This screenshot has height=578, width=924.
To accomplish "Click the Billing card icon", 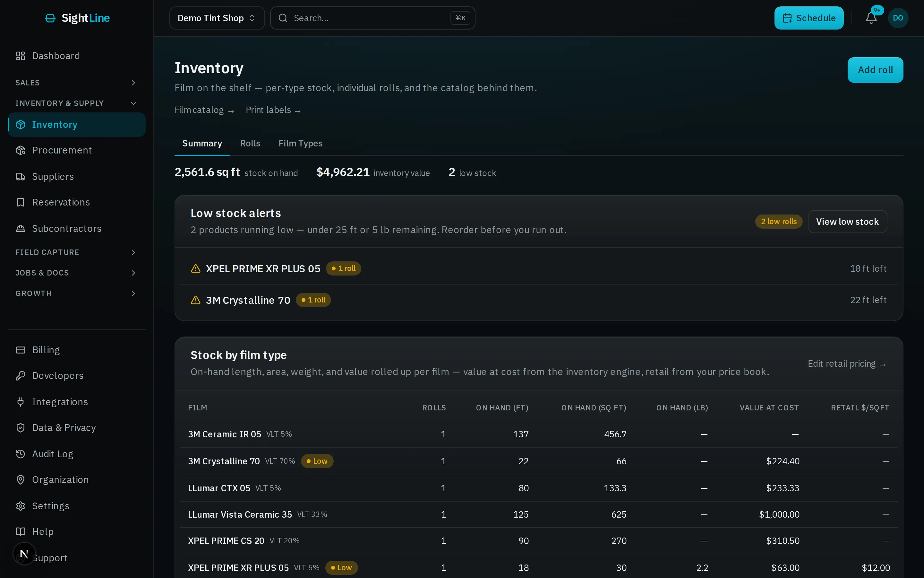I will 21,350.
